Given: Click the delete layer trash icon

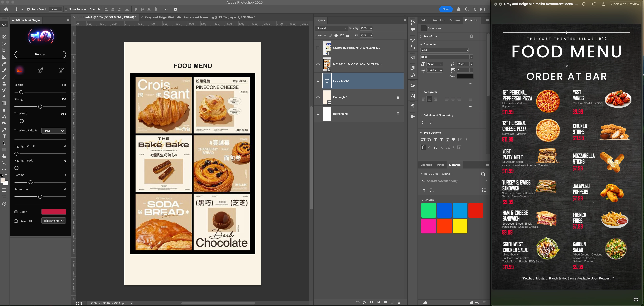Looking at the screenshot, I should pos(399,302).
